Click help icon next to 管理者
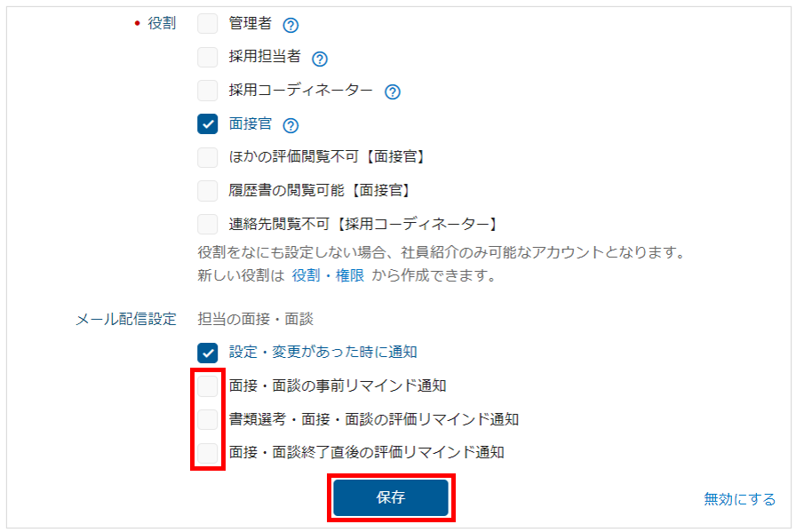 (x=291, y=25)
